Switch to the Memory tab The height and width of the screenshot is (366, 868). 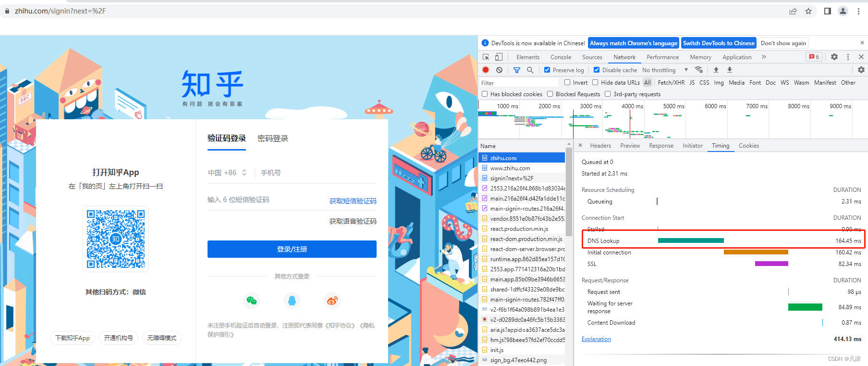coord(700,57)
